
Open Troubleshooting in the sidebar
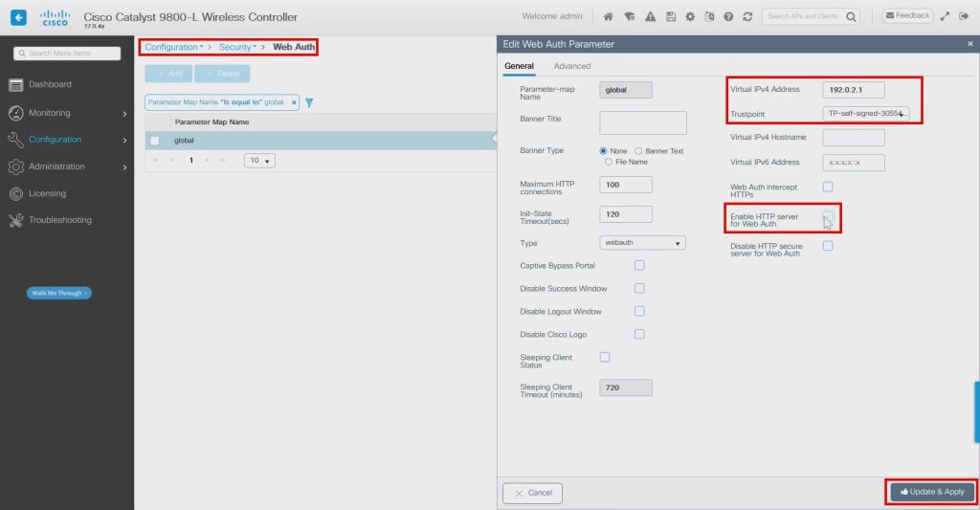[60, 220]
